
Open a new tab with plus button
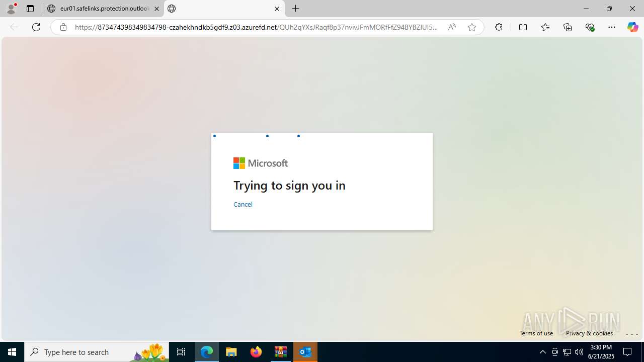(x=296, y=9)
